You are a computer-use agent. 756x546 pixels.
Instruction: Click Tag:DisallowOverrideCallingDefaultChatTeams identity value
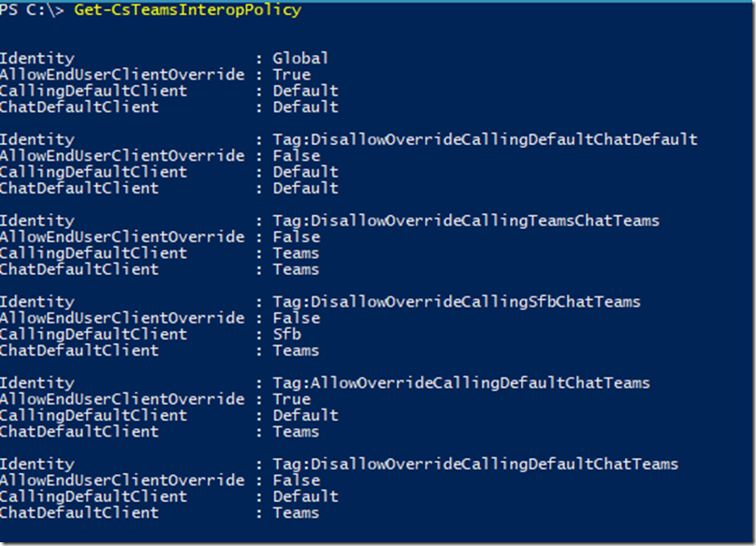coord(475,464)
